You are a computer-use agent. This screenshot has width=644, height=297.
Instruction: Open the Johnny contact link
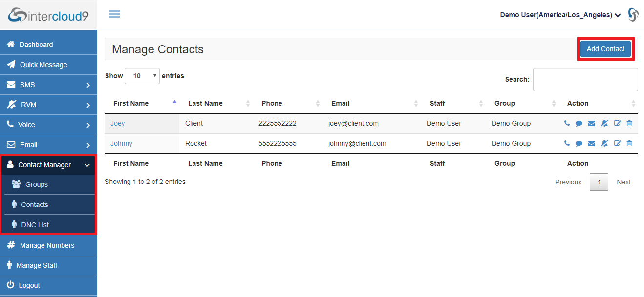point(121,143)
